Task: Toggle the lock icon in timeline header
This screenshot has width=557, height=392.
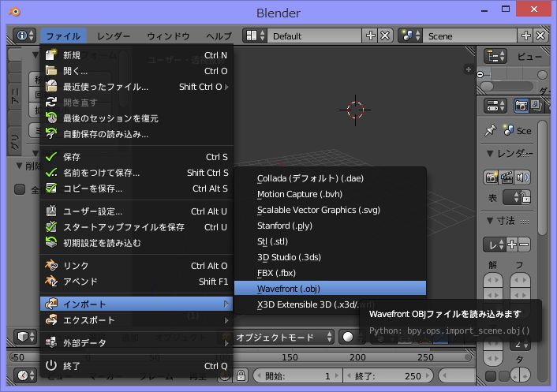Action: click(x=242, y=375)
